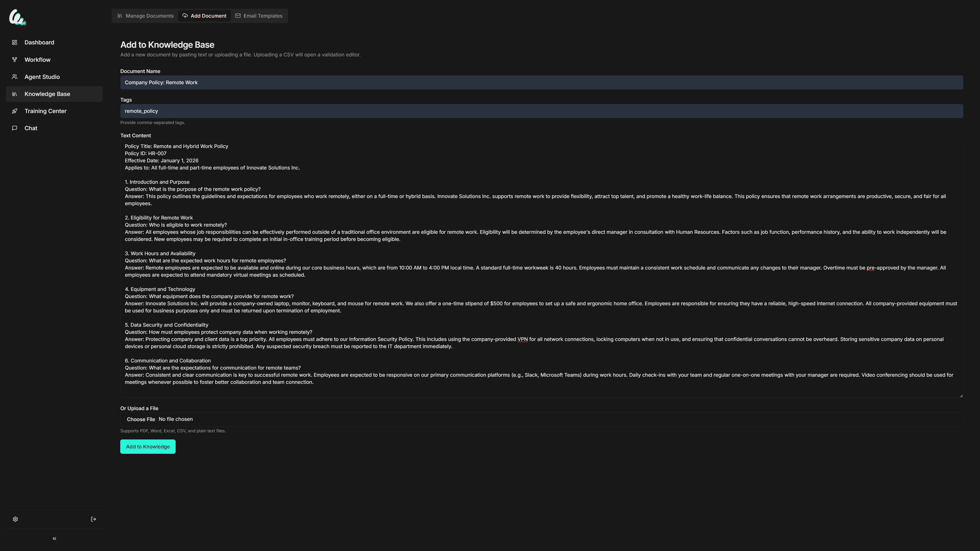This screenshot has width=980, height=551.
Task: Click the logout icon at sidebar bottom
Action: 93,519
